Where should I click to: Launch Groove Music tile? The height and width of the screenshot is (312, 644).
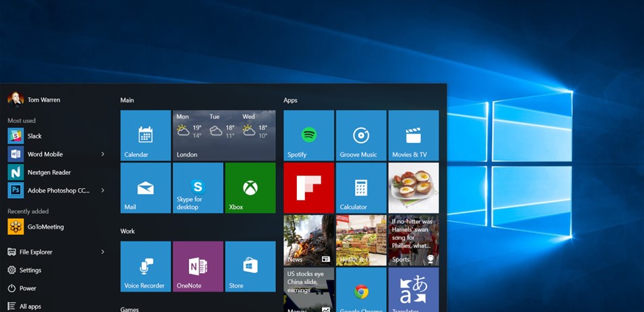pos(361,135)
